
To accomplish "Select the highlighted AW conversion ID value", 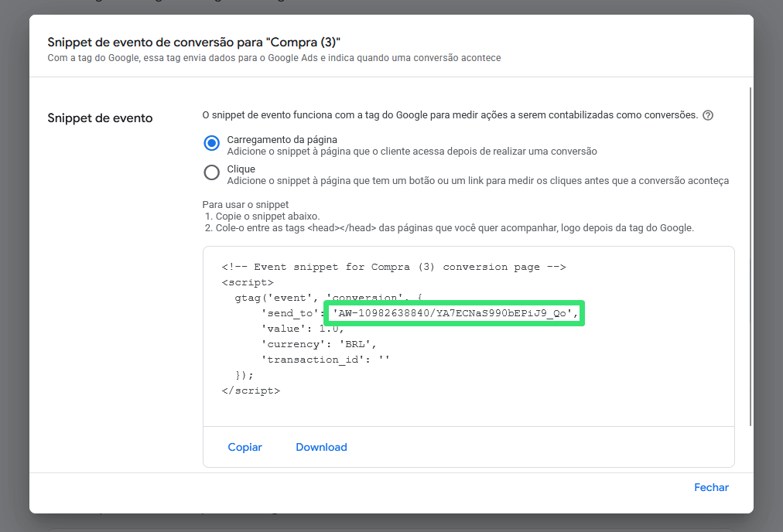I will point(454,312).
